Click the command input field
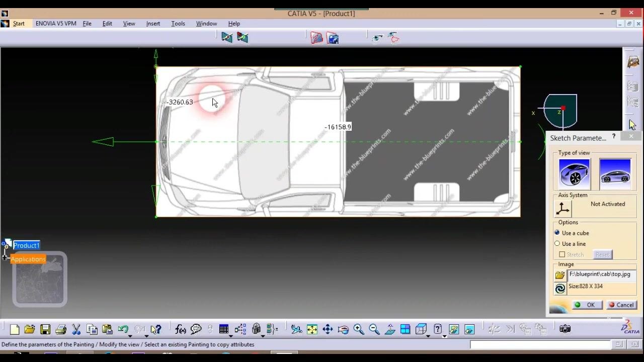Image resolution: width=644 pixels, height=362 pixels. [541, 344]
